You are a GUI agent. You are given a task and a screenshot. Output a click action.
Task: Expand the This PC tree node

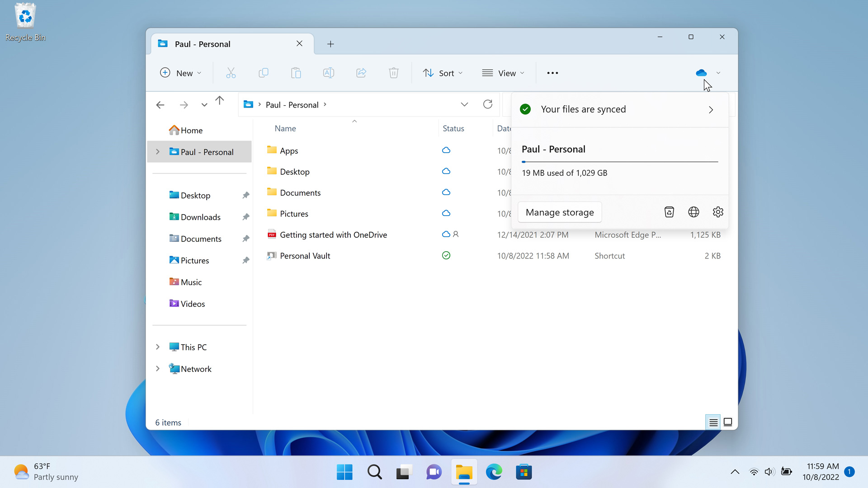click(x=158, y=347)
